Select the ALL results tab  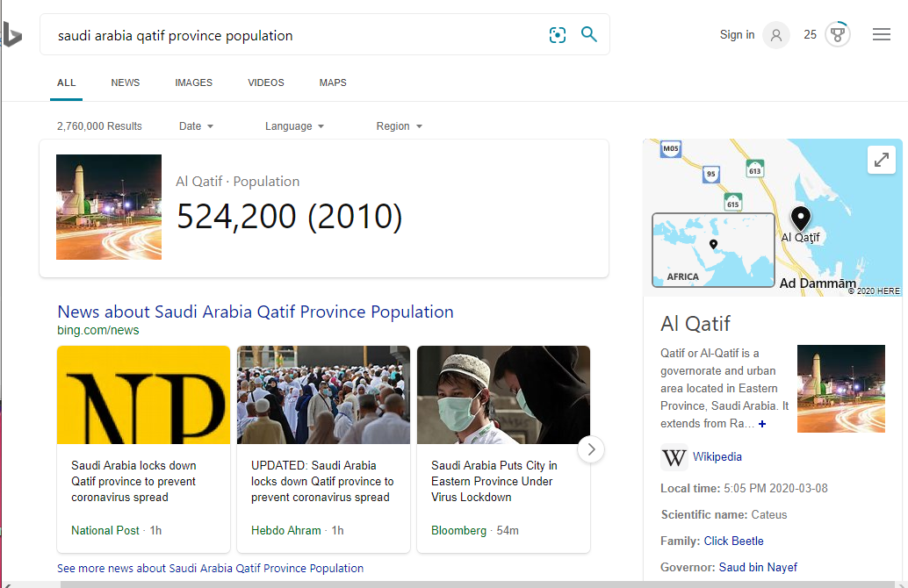(x=66, y=82)
